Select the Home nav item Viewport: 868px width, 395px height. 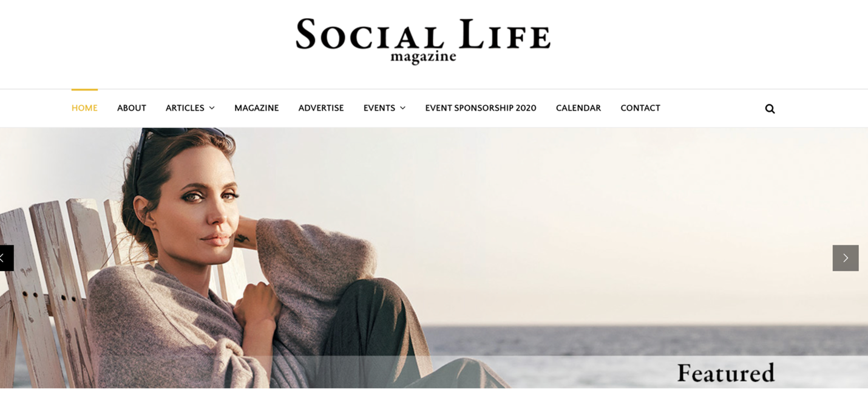point(84,108)
